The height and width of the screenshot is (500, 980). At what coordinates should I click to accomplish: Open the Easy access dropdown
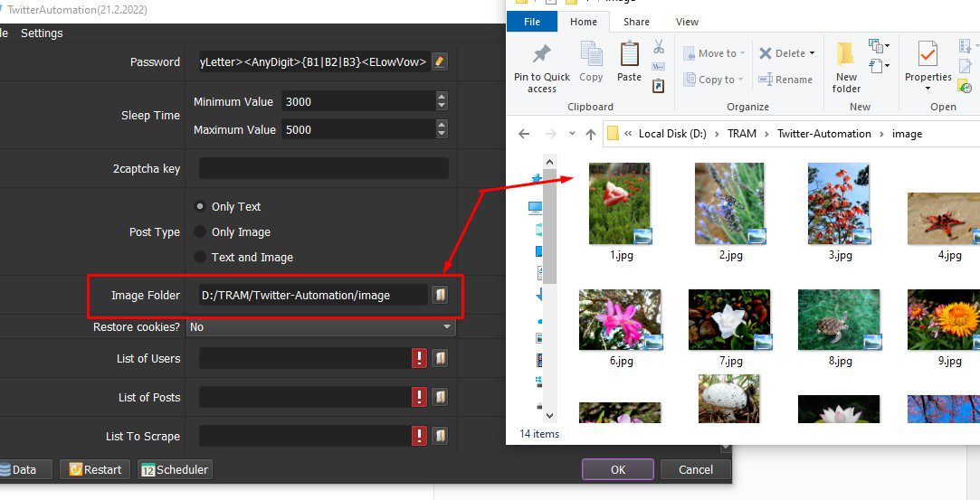tap(878, 65)
